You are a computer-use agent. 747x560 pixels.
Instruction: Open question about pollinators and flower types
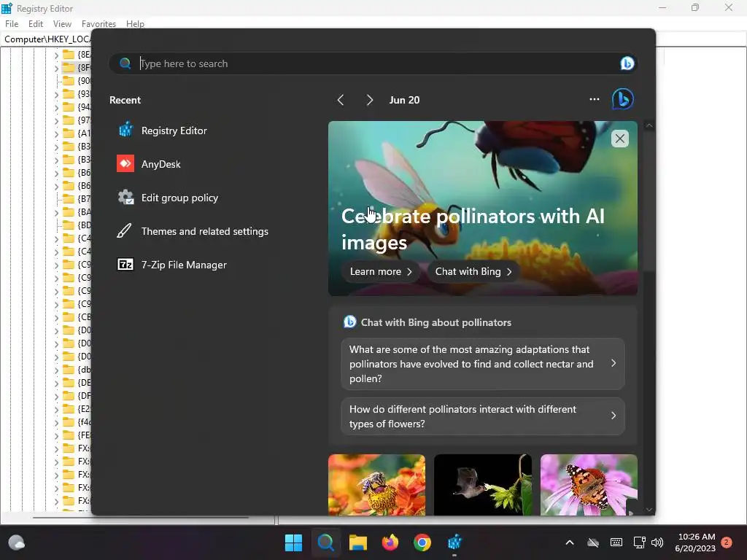pos(483,416)
